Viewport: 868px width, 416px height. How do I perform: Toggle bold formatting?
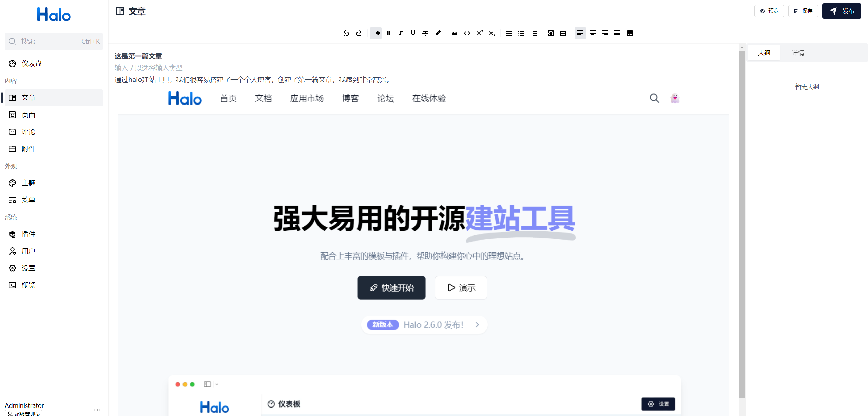point(388,33)
